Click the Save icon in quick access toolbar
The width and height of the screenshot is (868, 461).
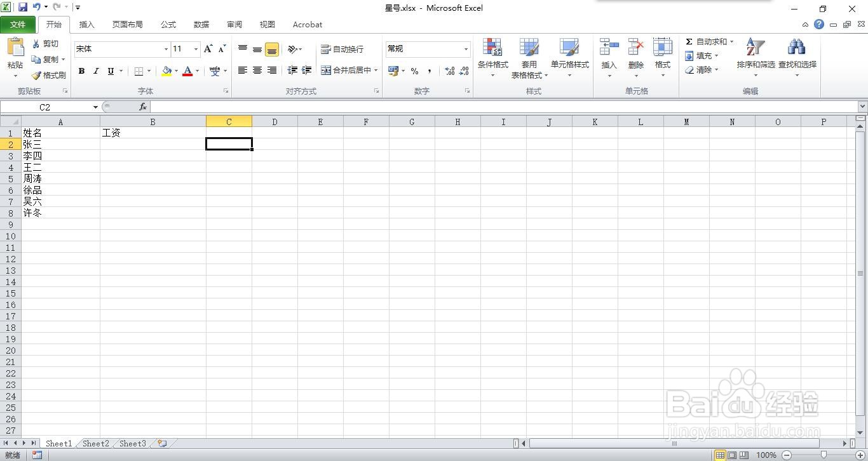[23, 8]
